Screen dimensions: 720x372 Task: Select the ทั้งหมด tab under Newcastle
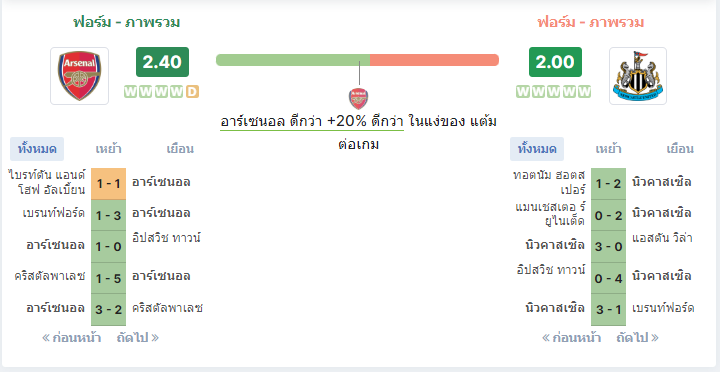coord(537,149)
